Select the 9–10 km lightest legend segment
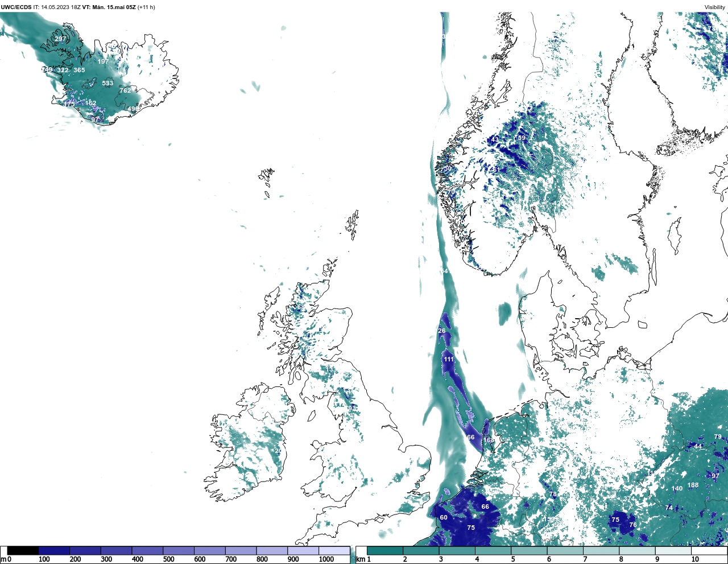This screenshot has height=564, width=728. coord(673,550)
